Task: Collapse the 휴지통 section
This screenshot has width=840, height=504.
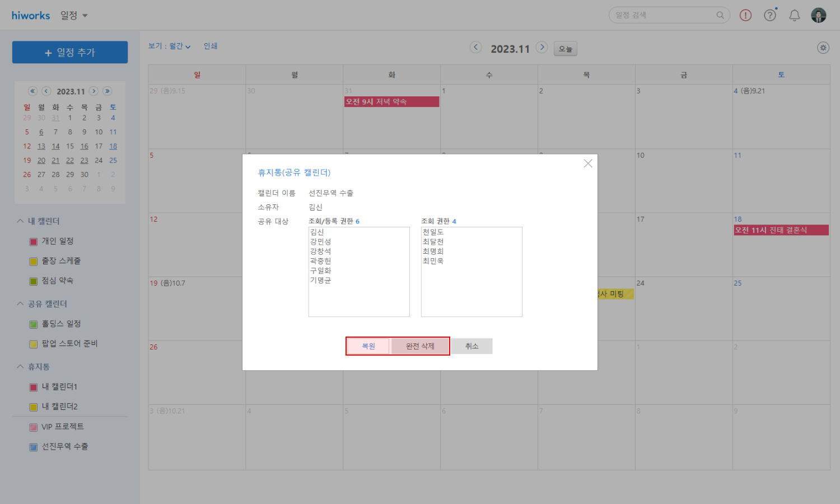Action: pyautogui.click(x=20, y=367)
